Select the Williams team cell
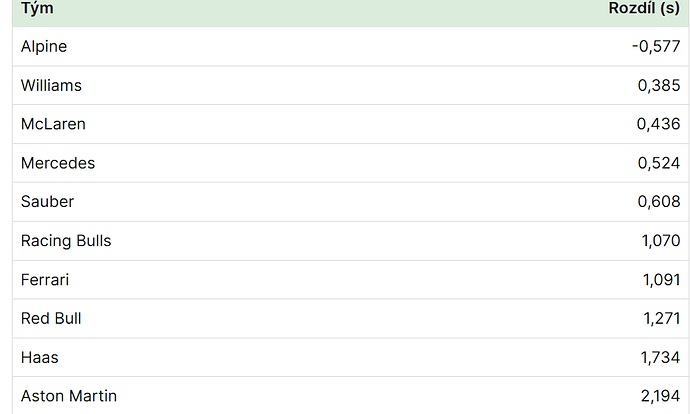 click(x=51, y=85)
